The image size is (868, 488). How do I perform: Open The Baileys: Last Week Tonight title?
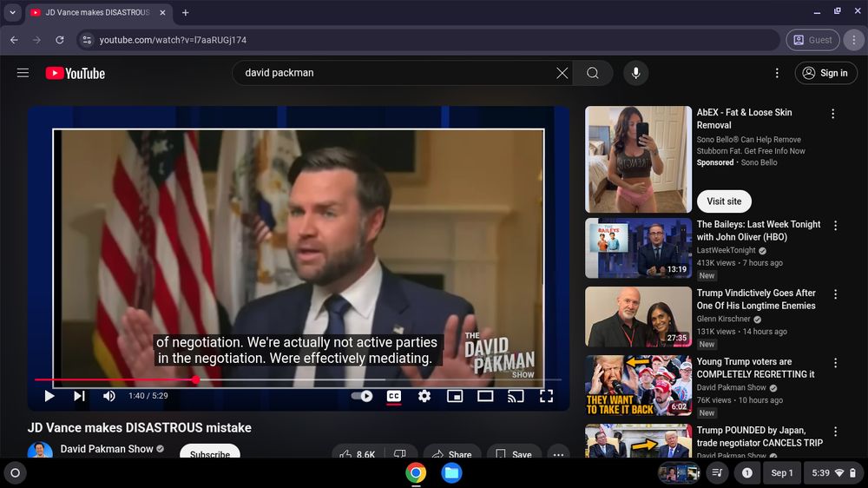(759, 230)
